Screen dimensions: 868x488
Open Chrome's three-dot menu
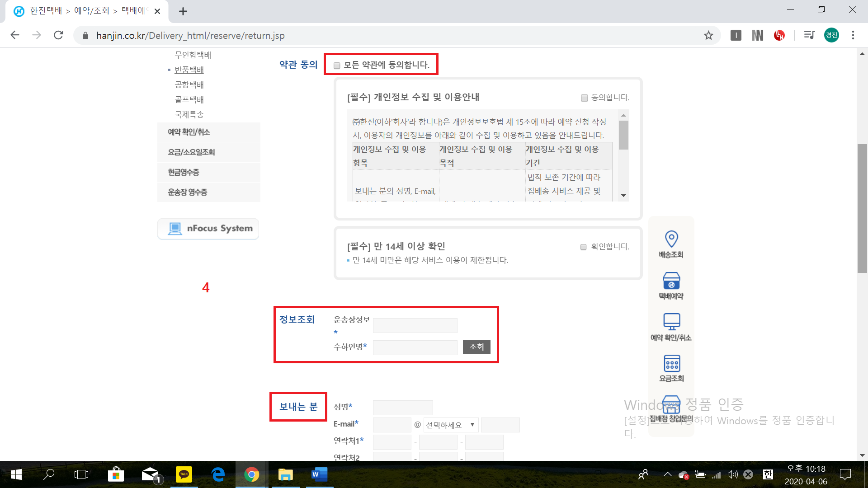tap(853, 35)
